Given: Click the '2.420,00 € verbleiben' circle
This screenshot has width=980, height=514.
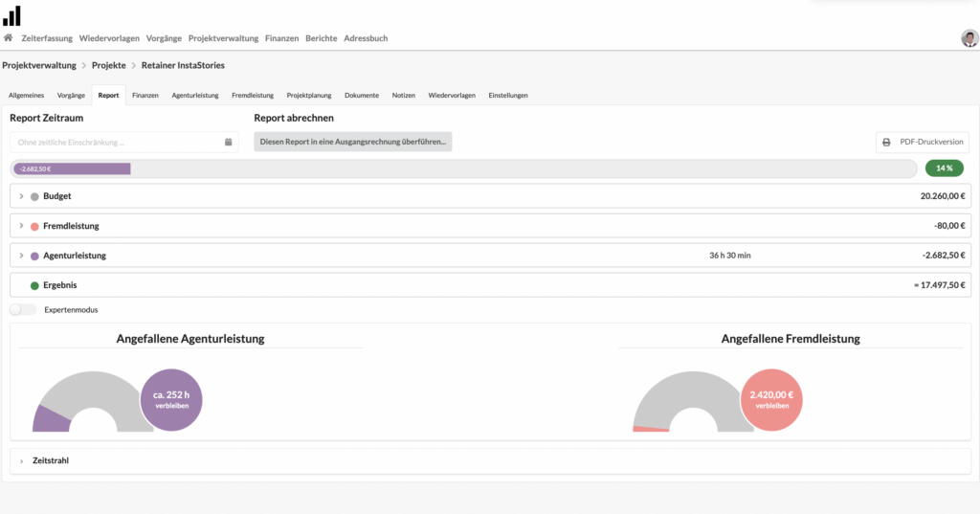Looking at the screenshot, I should [x=771, y=399].
